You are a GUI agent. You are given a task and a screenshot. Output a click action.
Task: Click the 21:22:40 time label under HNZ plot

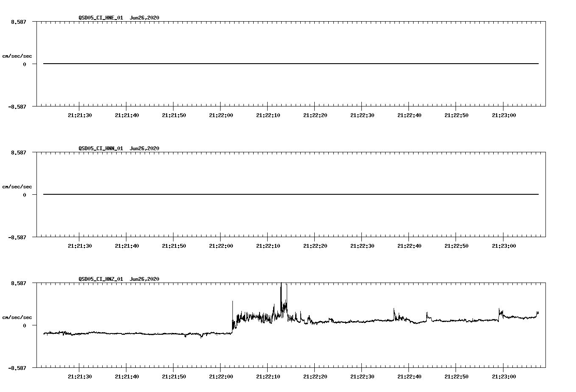pos(409,377)
